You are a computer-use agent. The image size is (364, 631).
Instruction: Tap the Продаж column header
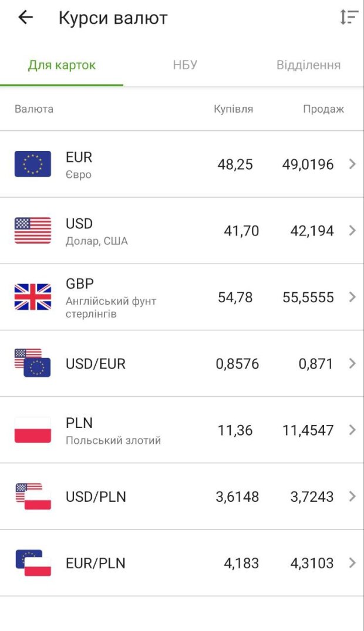click(x=323, y=109)
